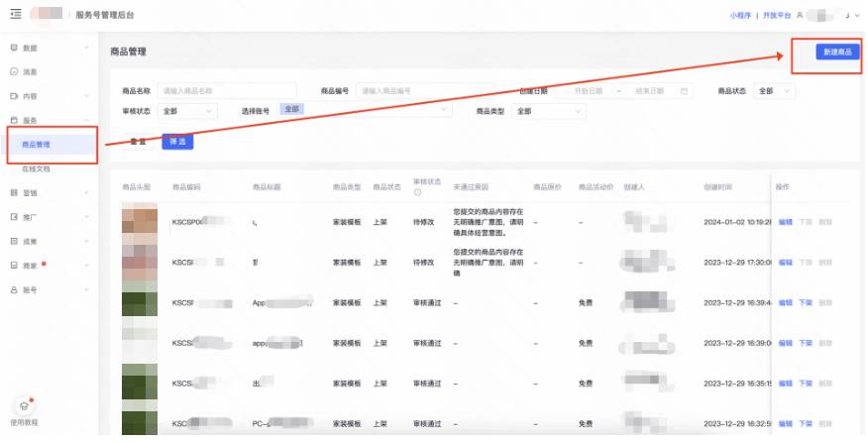868x443 pixels.
Task: Select 商品管理 in the sidebar
Action: [37, 145]
